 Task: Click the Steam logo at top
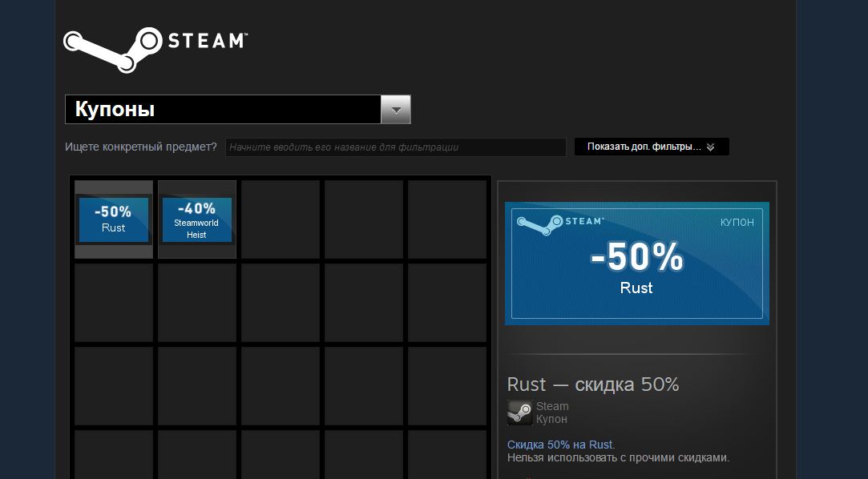point(155,50)
